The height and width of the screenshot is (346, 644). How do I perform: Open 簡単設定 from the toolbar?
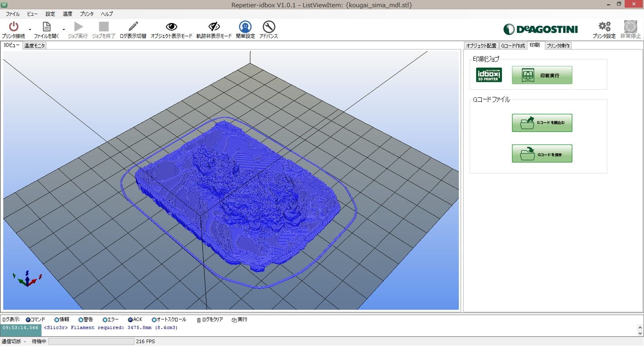coord(245,27)
